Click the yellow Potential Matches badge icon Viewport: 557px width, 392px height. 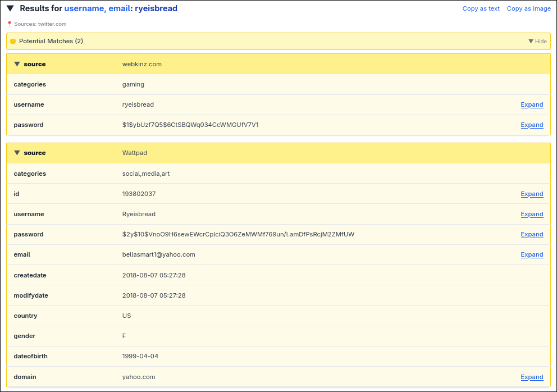click(13, 42)
